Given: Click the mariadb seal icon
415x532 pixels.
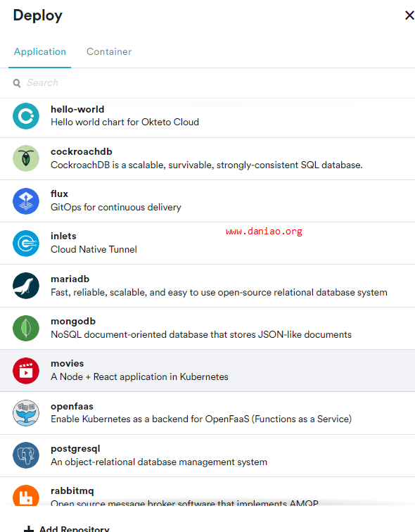Looking at the screenshot, I should pos(26,286).
